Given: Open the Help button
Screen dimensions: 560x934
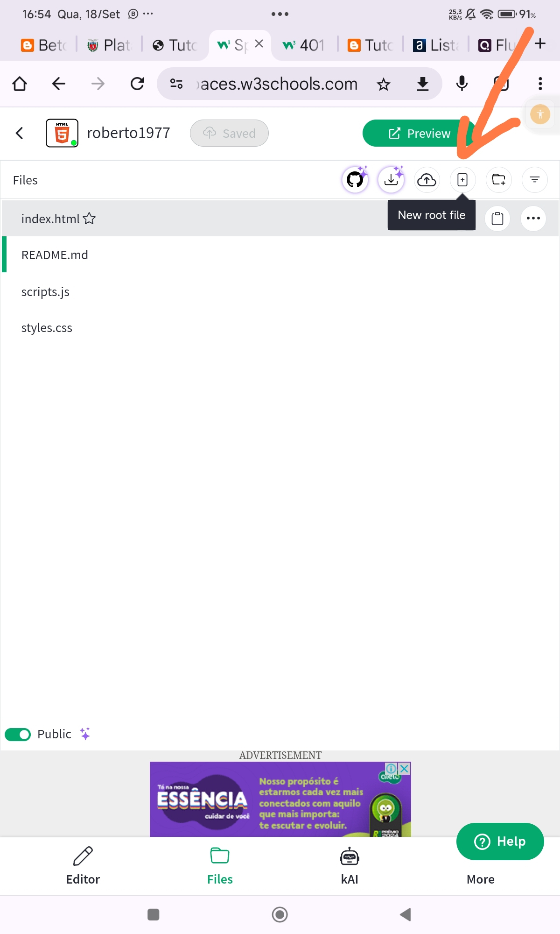Looking at the screenshot, I should pyautogui.click(x=500, y=842).
